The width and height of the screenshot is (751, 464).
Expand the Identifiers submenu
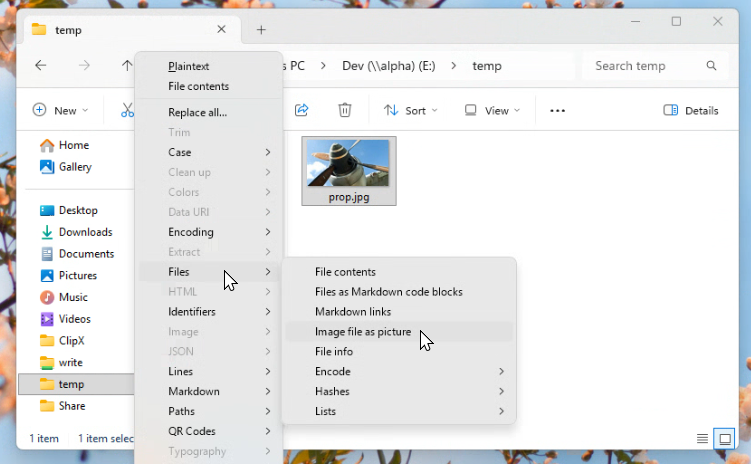click(209, 312)
